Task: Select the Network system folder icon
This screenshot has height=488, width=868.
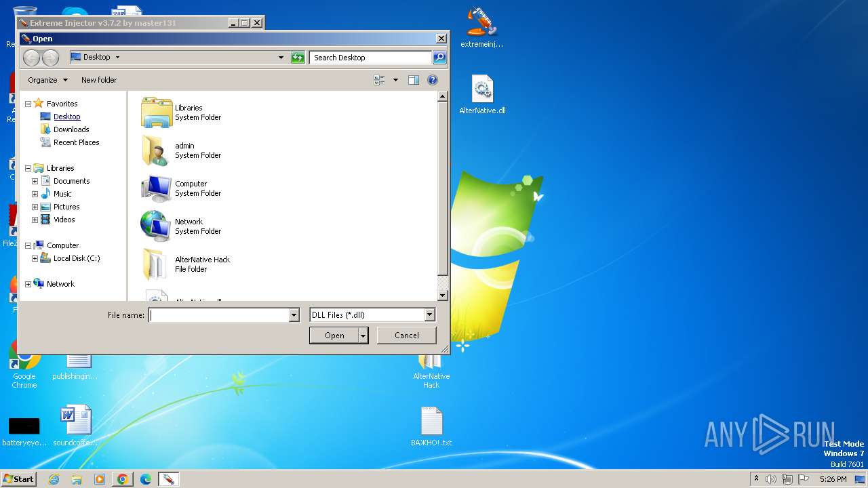Action: pyautogui.click(x=156, y=226)
